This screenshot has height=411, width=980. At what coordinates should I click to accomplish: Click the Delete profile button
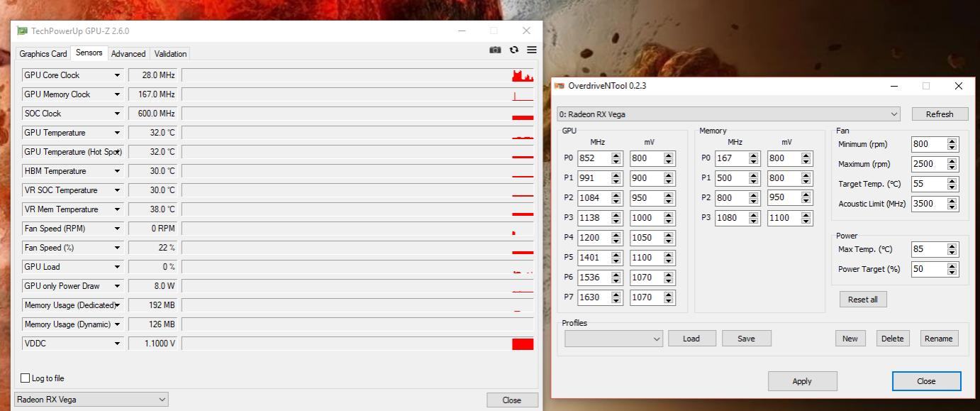(x=892, y=339)
